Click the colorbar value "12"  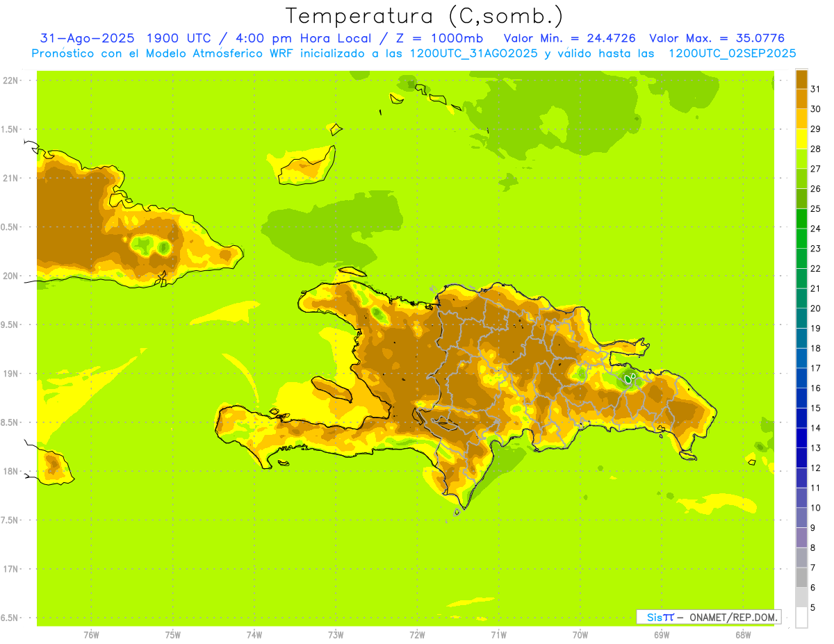point(816,468)
